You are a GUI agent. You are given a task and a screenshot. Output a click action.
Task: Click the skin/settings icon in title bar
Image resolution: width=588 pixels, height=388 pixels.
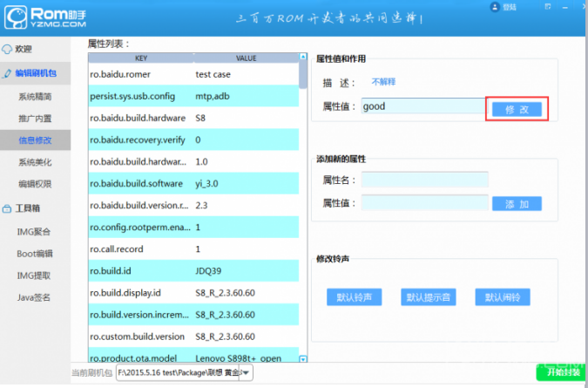(548, 6)
